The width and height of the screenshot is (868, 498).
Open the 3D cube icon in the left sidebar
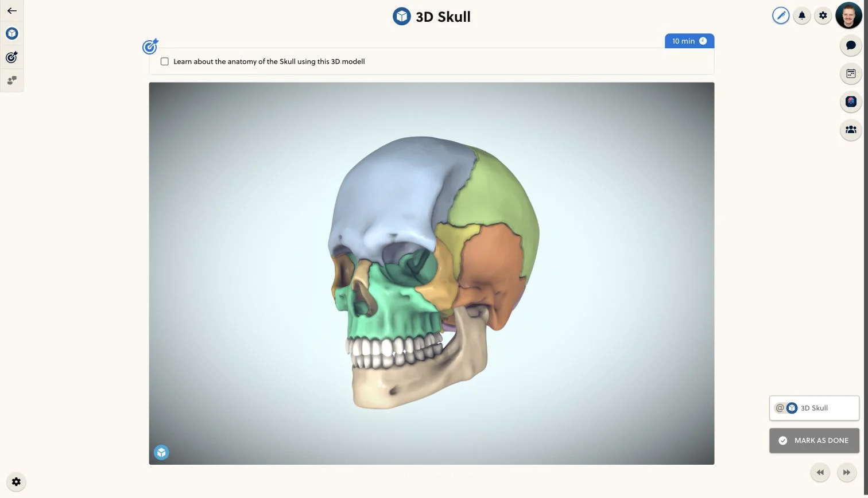pos(12,33)
